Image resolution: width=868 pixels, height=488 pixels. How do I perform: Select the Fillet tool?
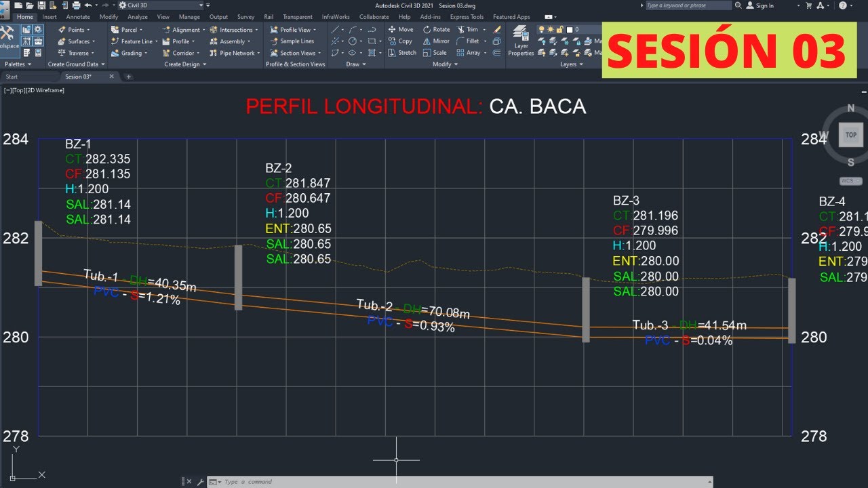pyautogui.click(x=468, y=41)
